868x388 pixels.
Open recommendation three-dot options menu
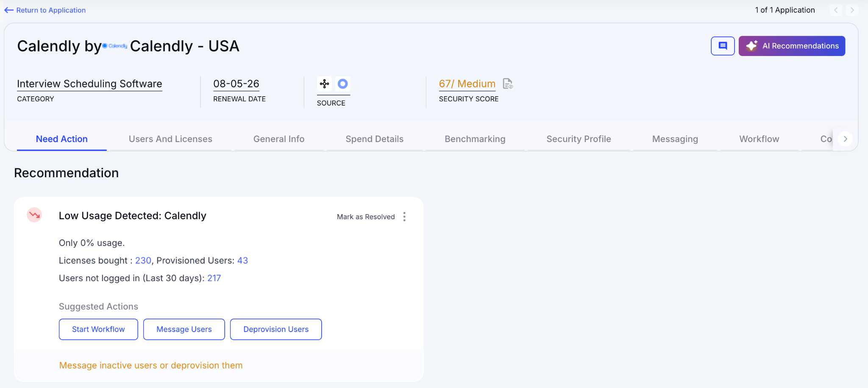(x=404, y=217)
